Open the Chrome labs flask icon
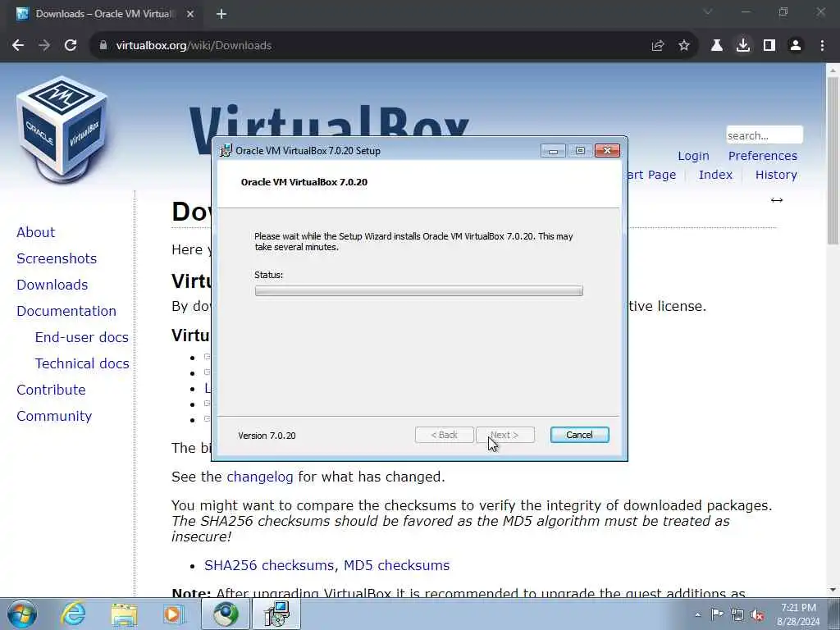Image resolution: width=840 pixels, height=630 pixels. [x=717, y=46]
